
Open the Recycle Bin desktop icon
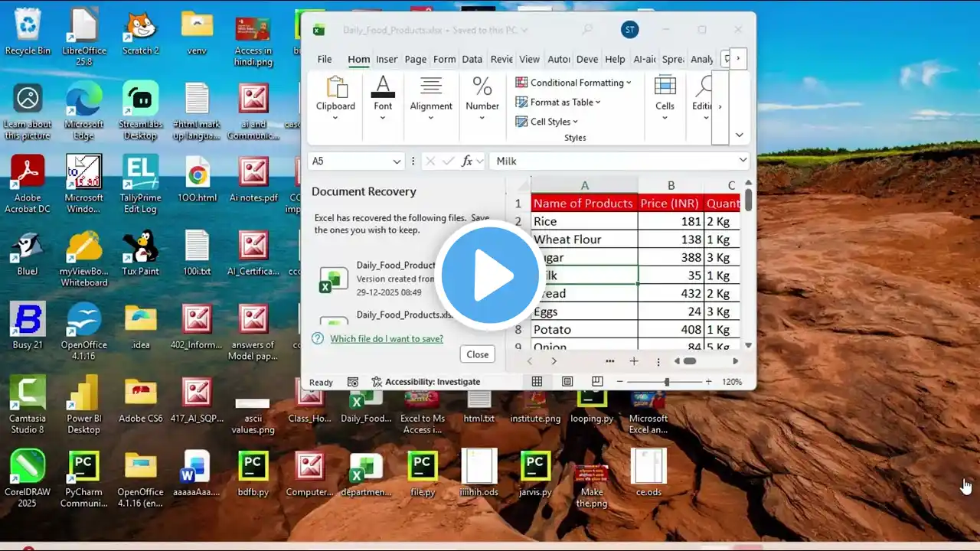coord(28,31)
